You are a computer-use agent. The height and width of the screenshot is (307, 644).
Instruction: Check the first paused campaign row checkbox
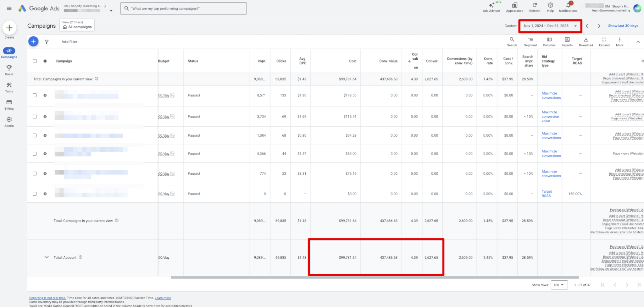35,95
